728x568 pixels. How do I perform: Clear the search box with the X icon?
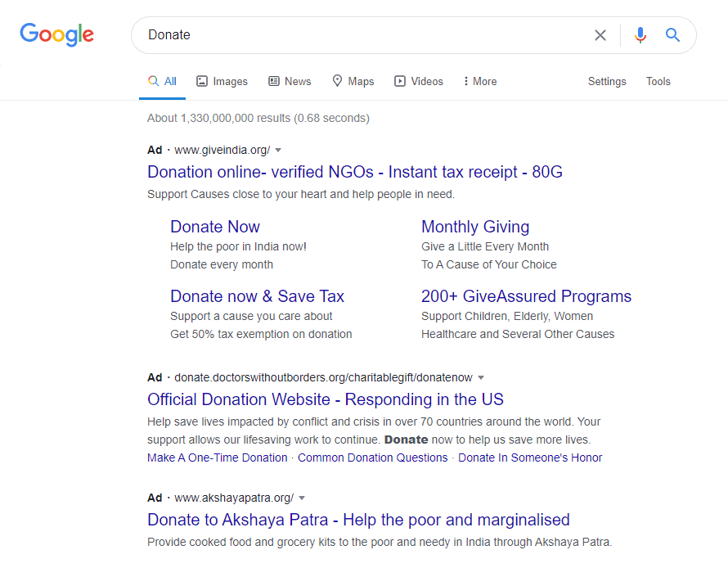tap(600, 35)
